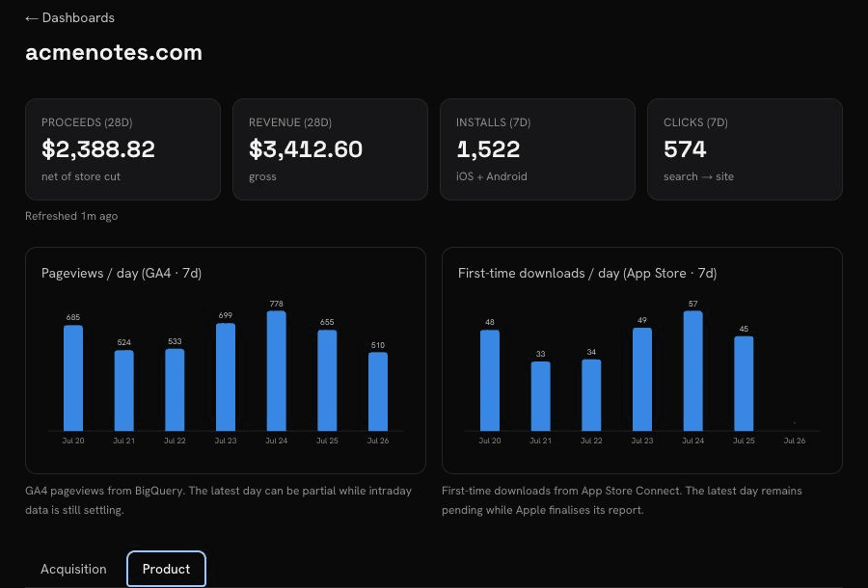This screenshot has width=868, height=588.
Task: Select the Jul 25 pageviews bar labeled 655
Action: 327,380
